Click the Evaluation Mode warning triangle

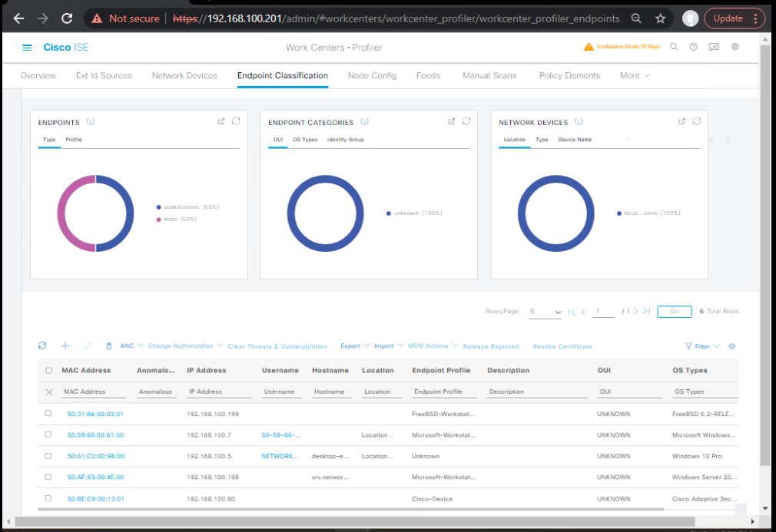click(x=589, y=47)
